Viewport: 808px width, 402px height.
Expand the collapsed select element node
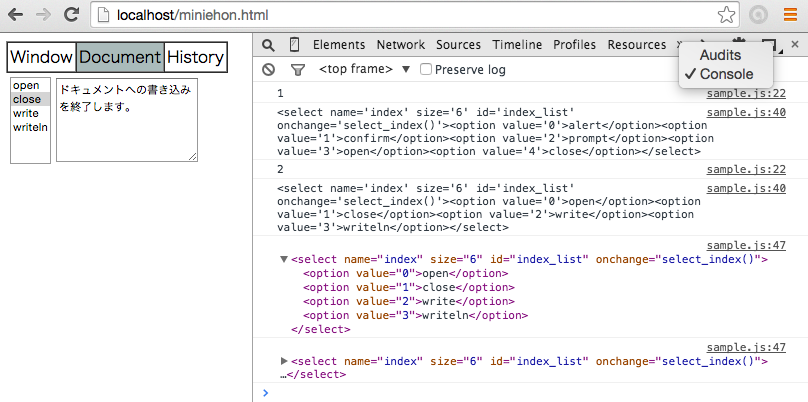click(x=283, y=361)
